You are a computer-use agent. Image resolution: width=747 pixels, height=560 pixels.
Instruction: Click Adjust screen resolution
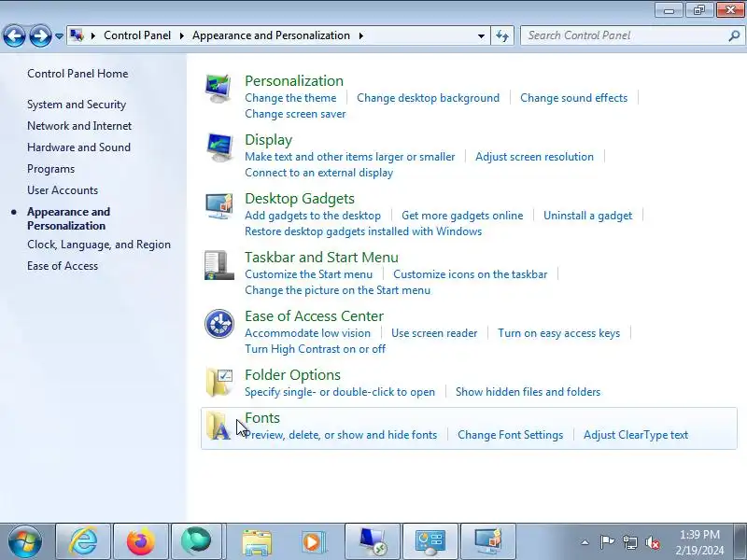pos(534,157)
